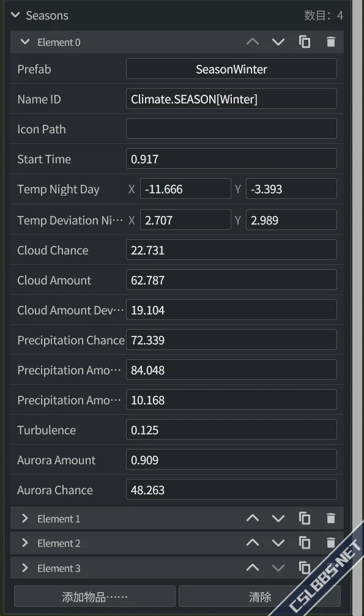Viewport: 364px width, 616px height.
Task: Click the 清除 button
Action: 259,596
